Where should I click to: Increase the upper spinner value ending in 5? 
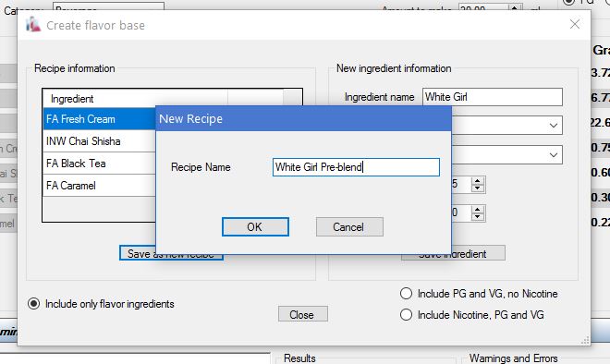477,180
